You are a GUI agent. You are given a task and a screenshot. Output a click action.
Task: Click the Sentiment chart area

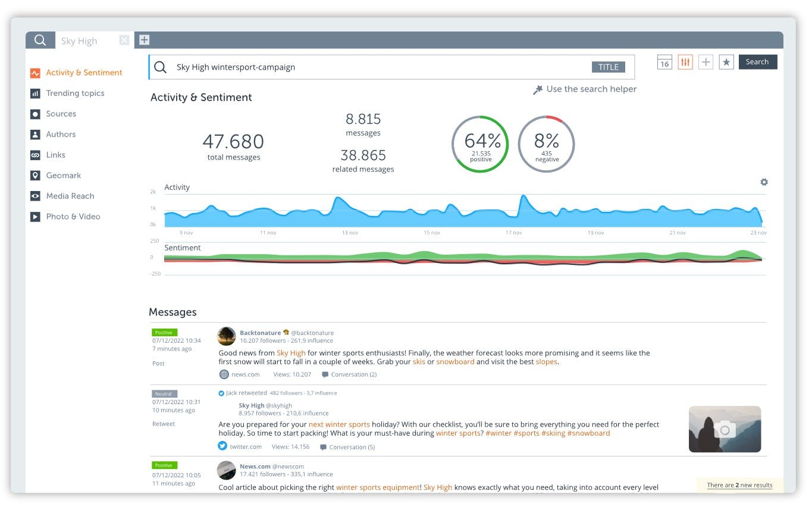point(464,258)
